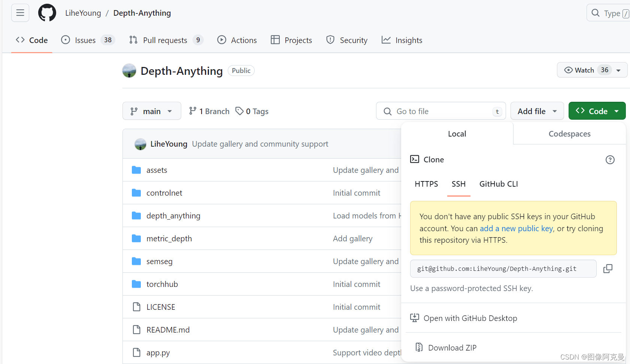The height and width of the screenshot is (364, 630).
Task: Click the Go to file search field
Action: [440, 111]
